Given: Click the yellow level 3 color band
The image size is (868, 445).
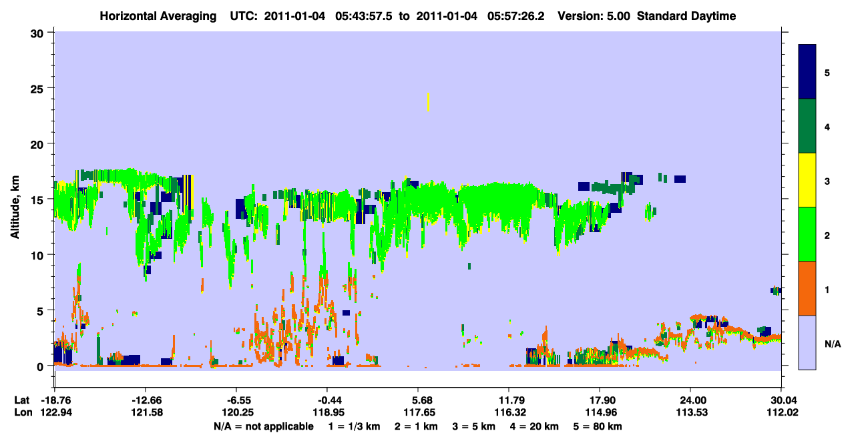Looking at the screenshot, I should pos(807,180).
